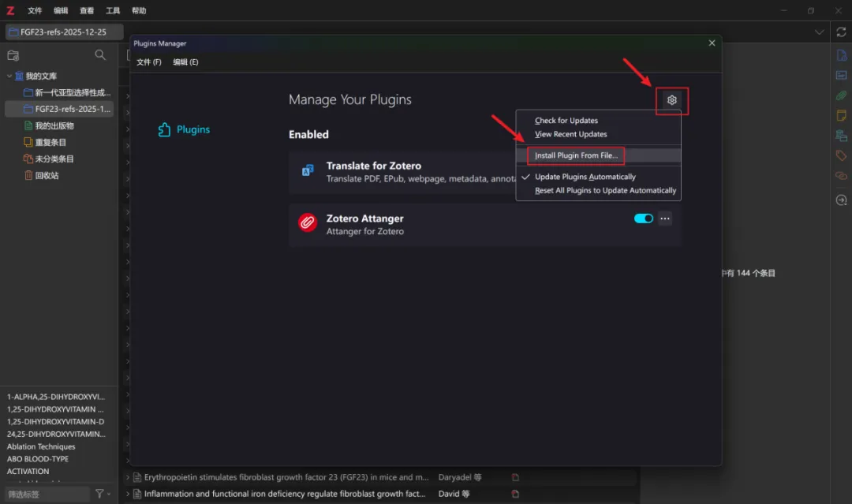This screenshot has width=852, height=504.
Task: Expand the Inflammation and functional iron deficiency row
Action: tap(127, 494)
